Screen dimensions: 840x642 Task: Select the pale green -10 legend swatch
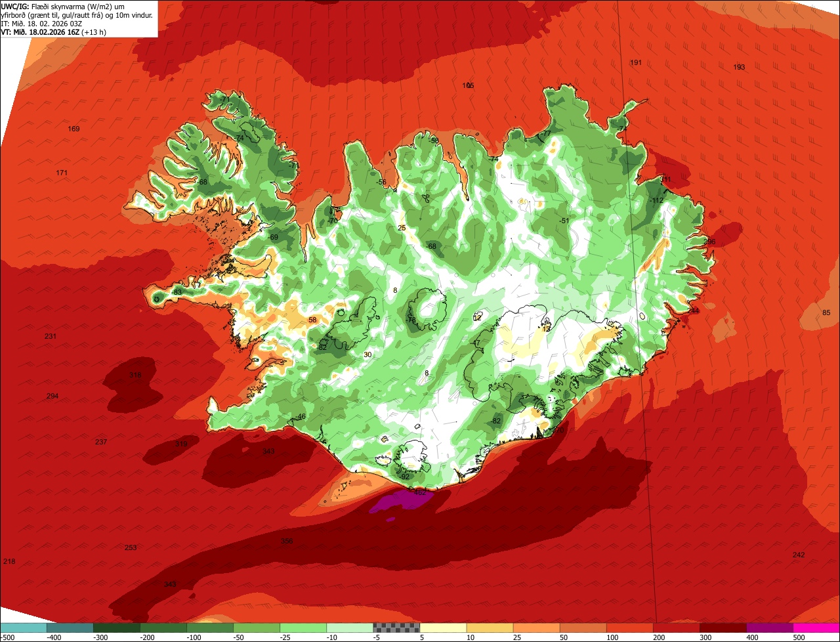click(x=350, y=628)
